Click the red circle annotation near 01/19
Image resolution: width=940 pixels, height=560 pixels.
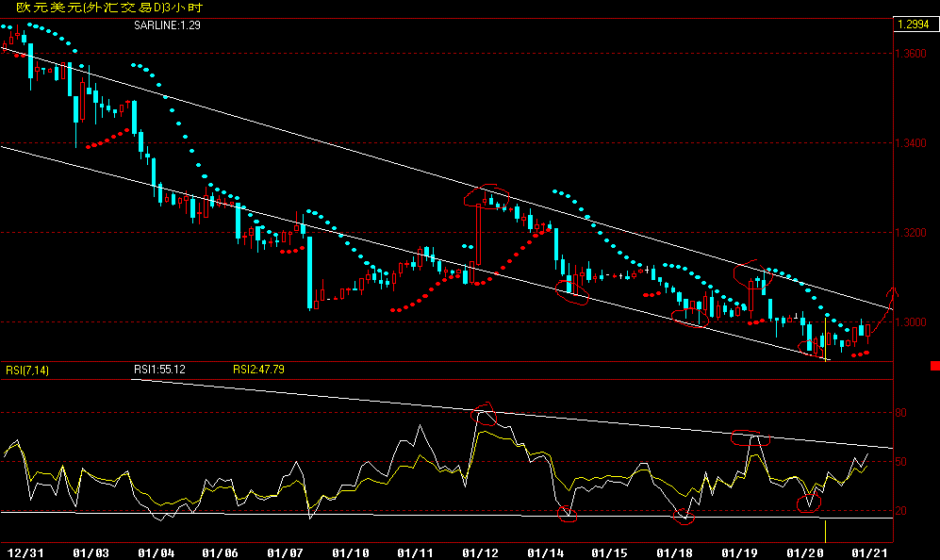[751, 273]
